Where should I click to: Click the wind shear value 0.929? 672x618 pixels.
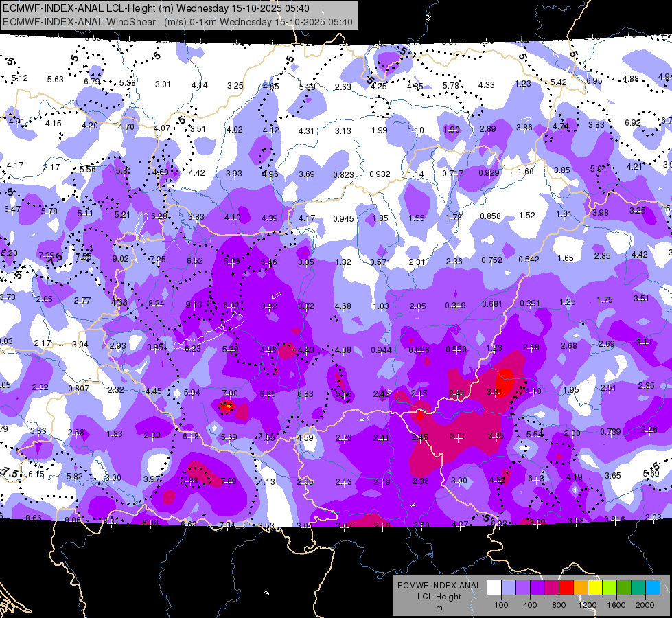(x=489, y=172)
